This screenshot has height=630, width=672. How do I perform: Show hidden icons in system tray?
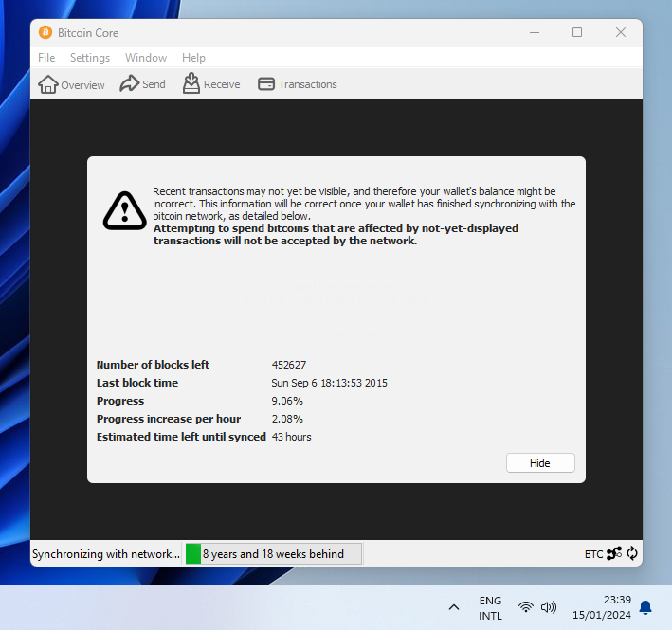[x=454, y=607]
